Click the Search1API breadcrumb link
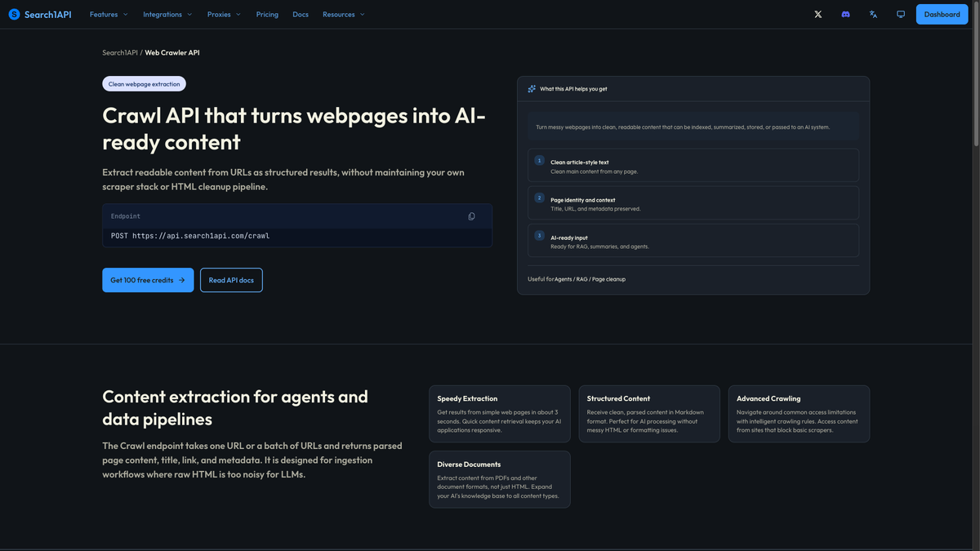 pyautogui.click(x=120, y=52)
